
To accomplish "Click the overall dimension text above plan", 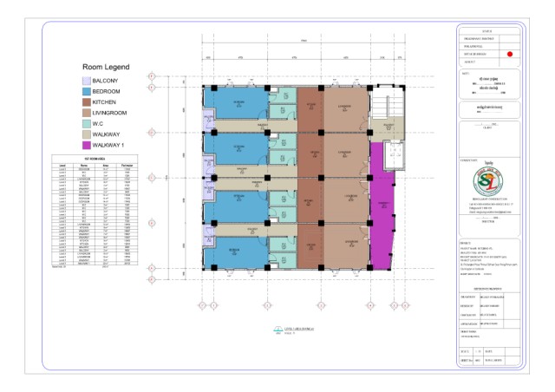I will click(x=304, y=41).
